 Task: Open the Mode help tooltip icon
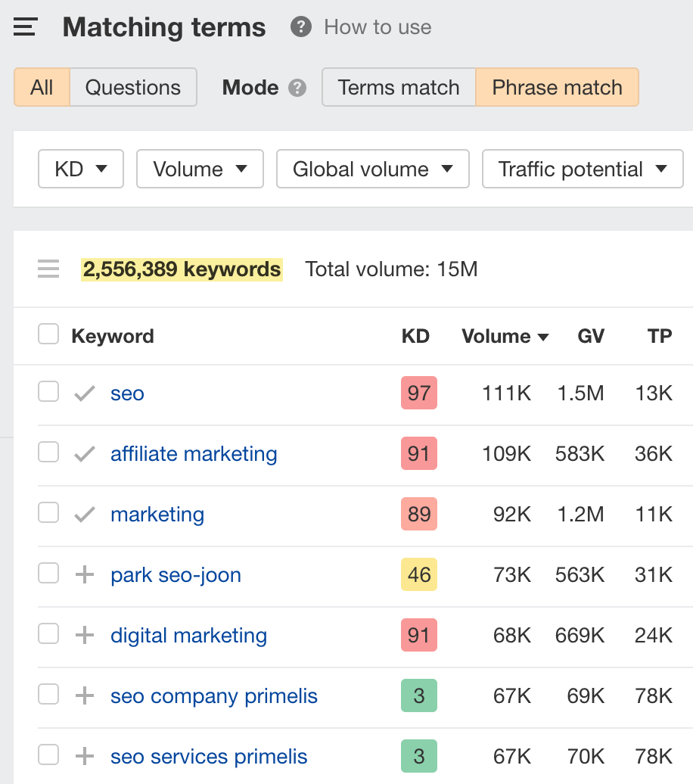(x=297, y=87)
